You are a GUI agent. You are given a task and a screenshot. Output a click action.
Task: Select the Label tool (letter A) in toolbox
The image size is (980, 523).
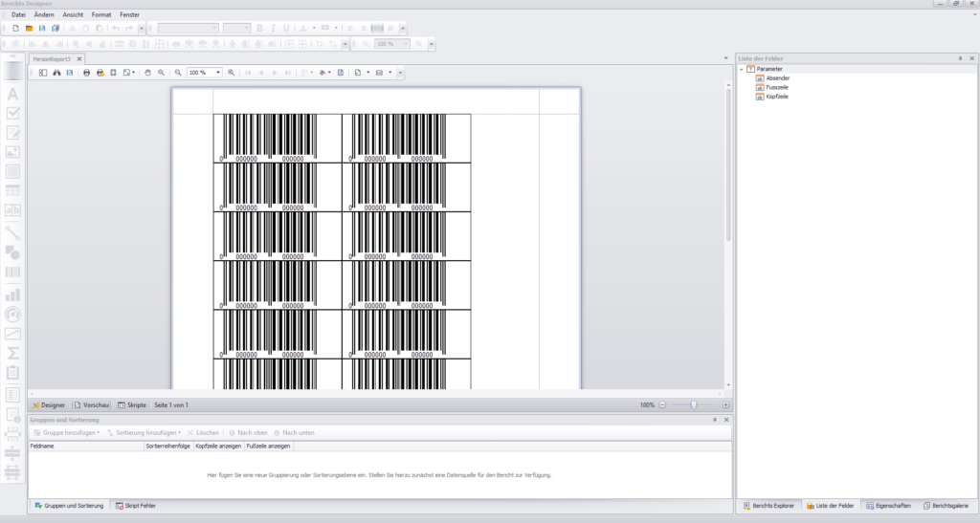coord(12,95)
